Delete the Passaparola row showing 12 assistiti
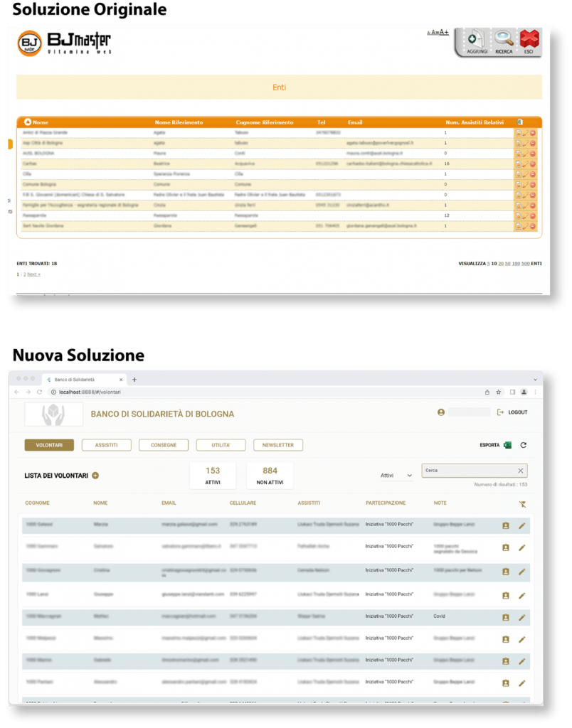This screenshot has width=572, height=728. (x=533, y=216)
